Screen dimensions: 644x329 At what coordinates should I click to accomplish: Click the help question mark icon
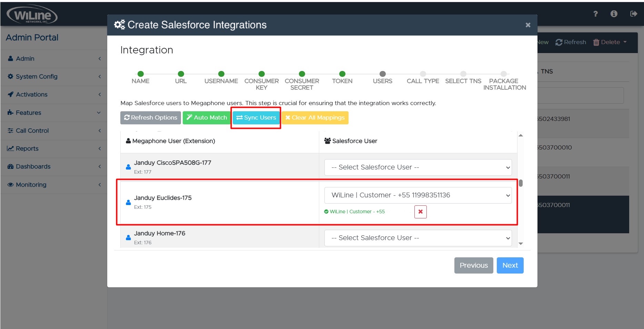(595, 14)
